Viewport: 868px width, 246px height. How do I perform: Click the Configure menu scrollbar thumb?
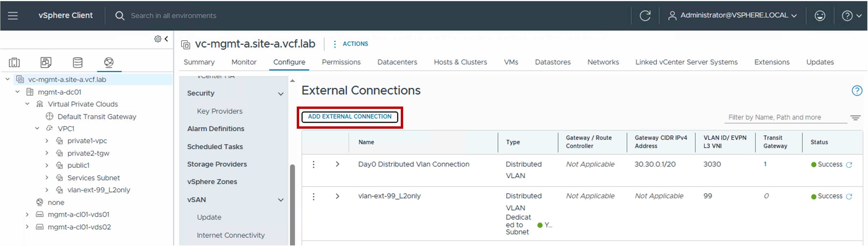(x=292, y=205)
